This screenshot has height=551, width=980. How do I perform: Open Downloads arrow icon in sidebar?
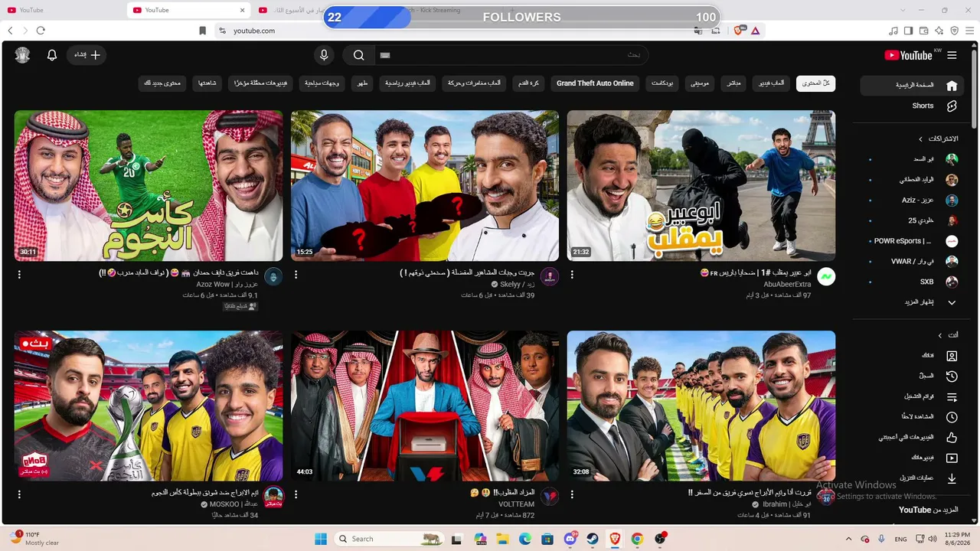pos(952,479)
